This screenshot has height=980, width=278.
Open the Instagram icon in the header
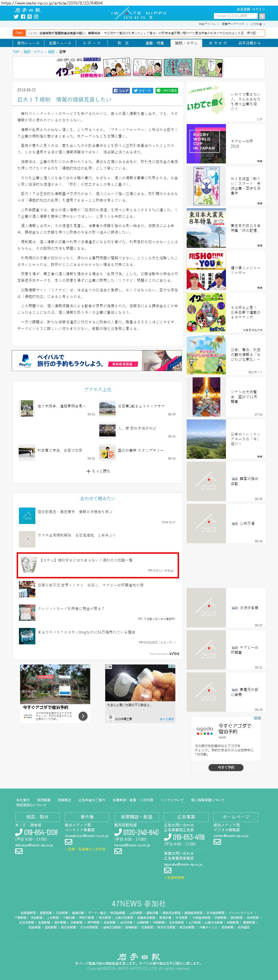tap(36, 17)
